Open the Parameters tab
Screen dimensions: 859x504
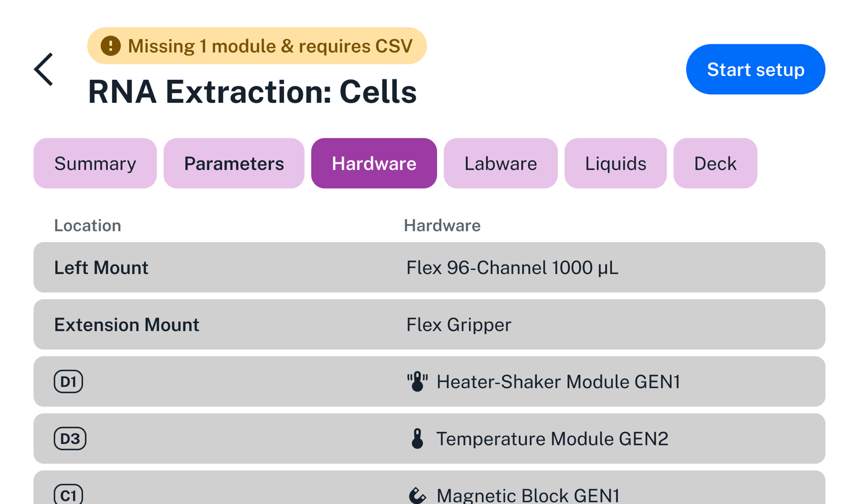tap(233, 163)
